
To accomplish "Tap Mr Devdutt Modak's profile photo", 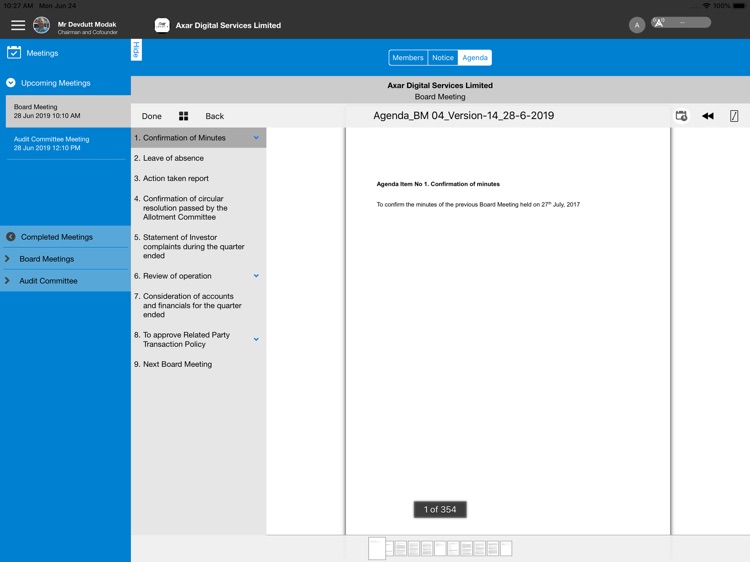I will (x=42, y=25).
